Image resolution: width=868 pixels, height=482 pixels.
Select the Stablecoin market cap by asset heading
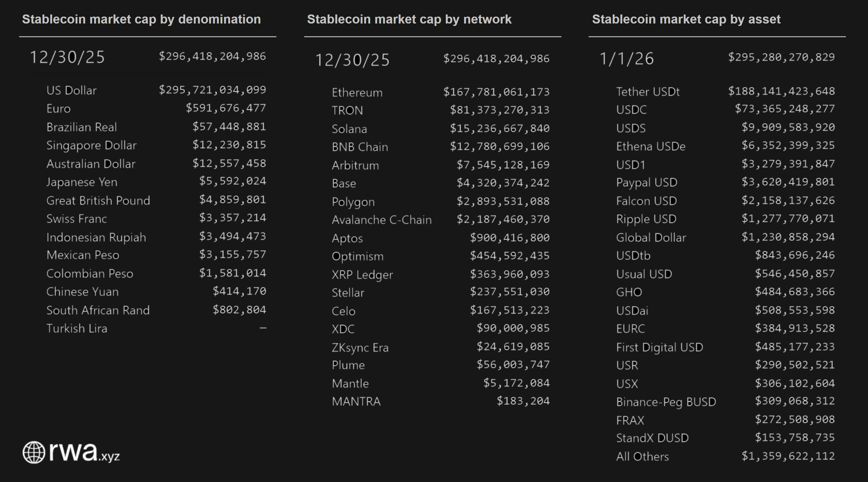(686, 20)
